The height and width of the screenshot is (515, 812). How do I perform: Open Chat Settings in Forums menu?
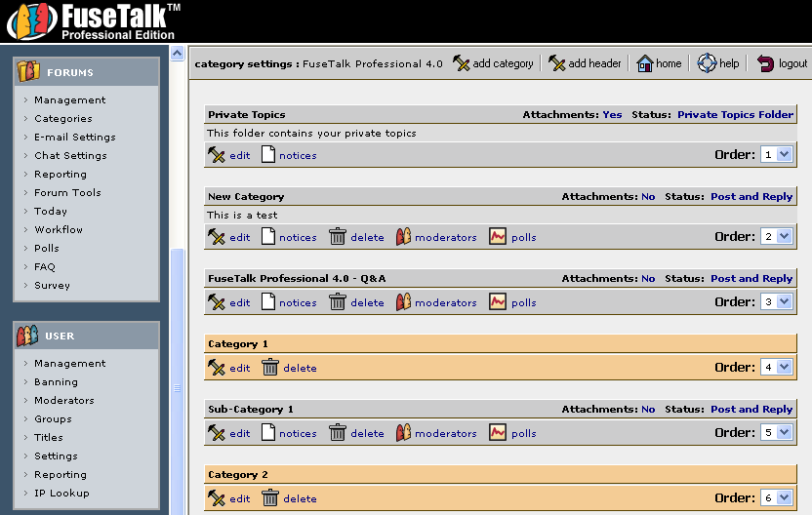[70, 156]
